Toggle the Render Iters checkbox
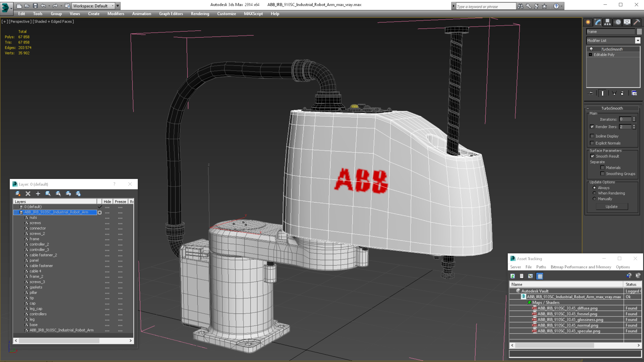 point(592,127)
